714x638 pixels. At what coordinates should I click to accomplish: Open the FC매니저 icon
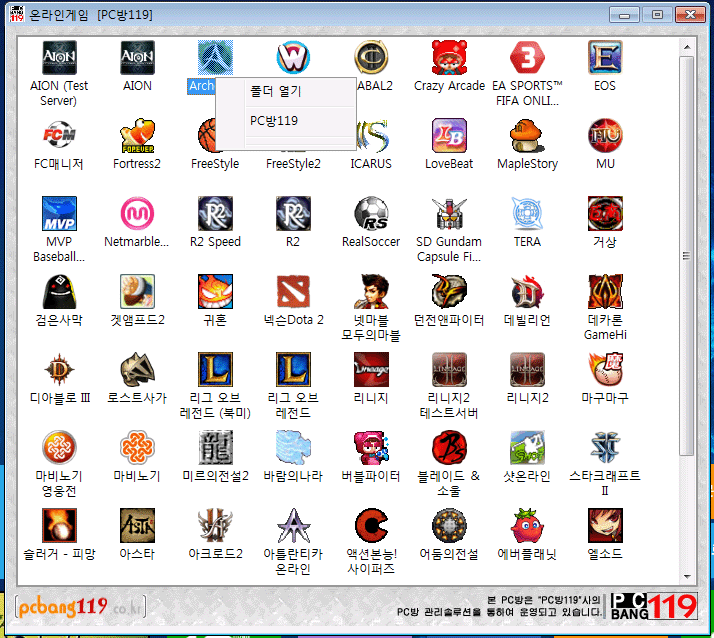pos(59,136)
